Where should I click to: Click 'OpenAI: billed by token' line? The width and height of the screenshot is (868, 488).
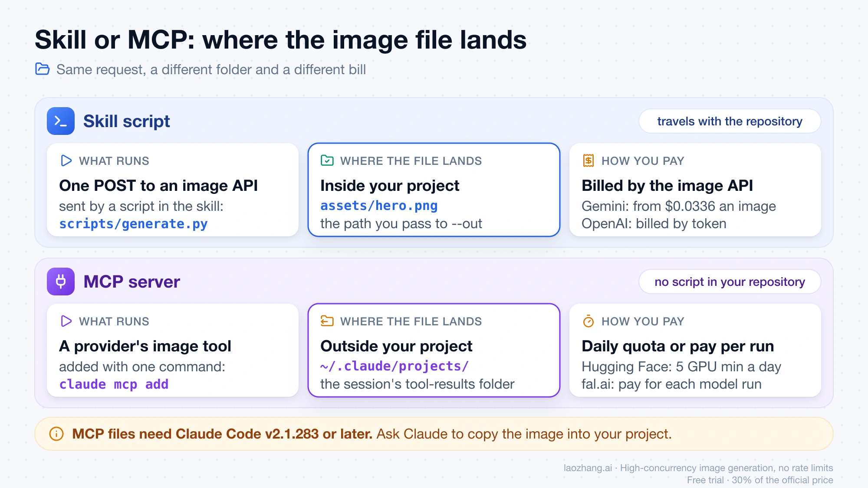654,223
